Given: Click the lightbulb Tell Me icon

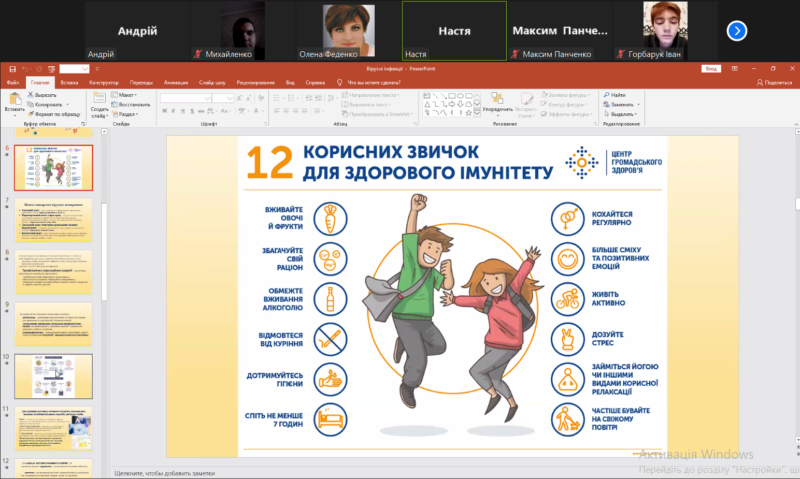Looking at the screenshot, I should [x=339, y=82].
